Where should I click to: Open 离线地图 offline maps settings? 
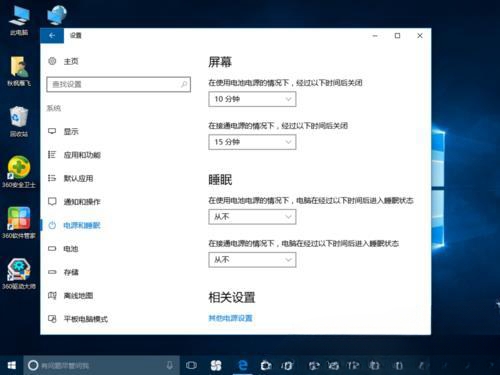71,295
